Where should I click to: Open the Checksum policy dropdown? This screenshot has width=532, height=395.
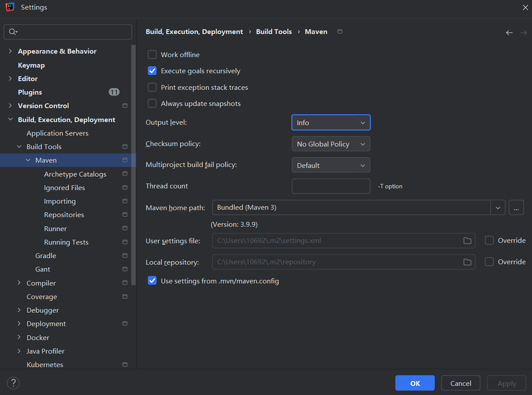pos(331,144)
